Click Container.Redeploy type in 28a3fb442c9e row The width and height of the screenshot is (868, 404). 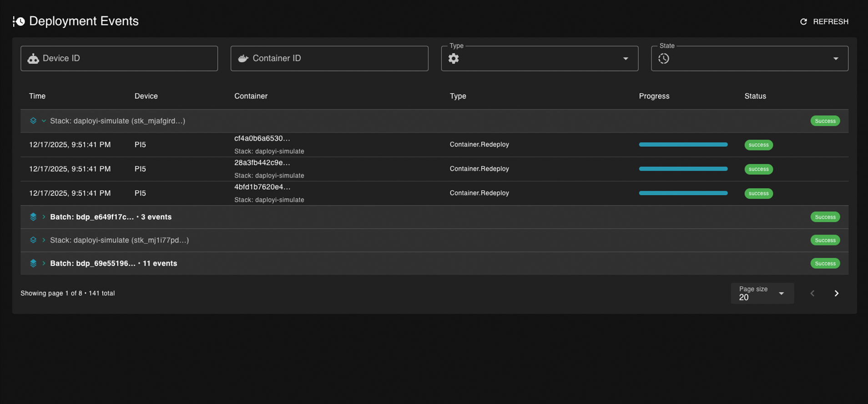(x=479, y=169)
